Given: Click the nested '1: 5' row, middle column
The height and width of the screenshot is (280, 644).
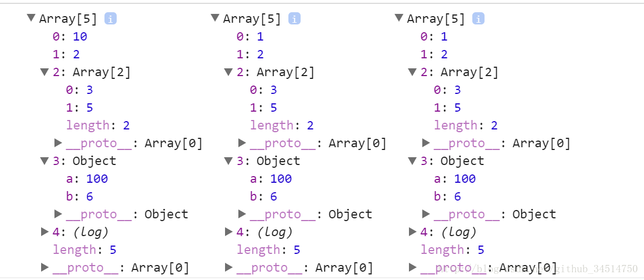Looking at the screenshot, I should click(x=264, y=108).
